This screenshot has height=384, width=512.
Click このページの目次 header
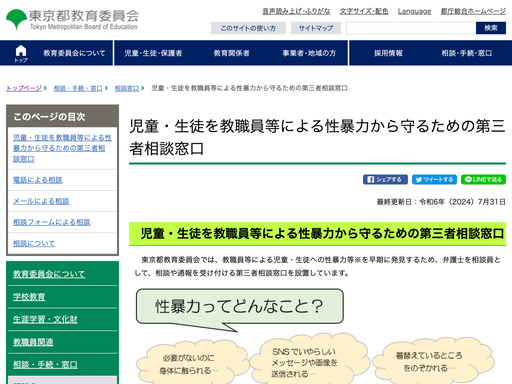pos(62,116)
